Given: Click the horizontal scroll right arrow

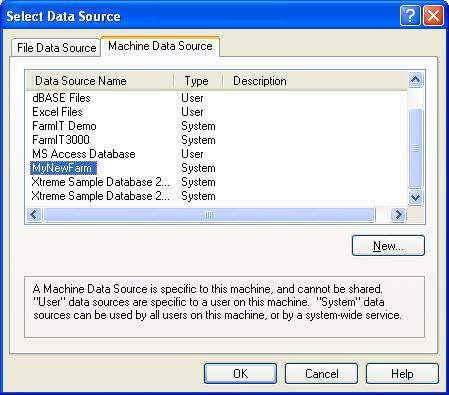Looking at the screenshot, I should pos(398,215).
